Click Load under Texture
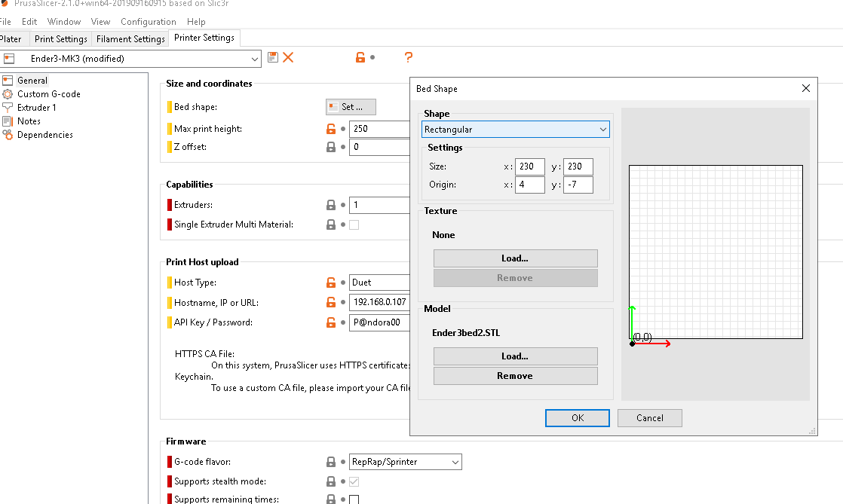The image size is (843, 504). point(516,258)
